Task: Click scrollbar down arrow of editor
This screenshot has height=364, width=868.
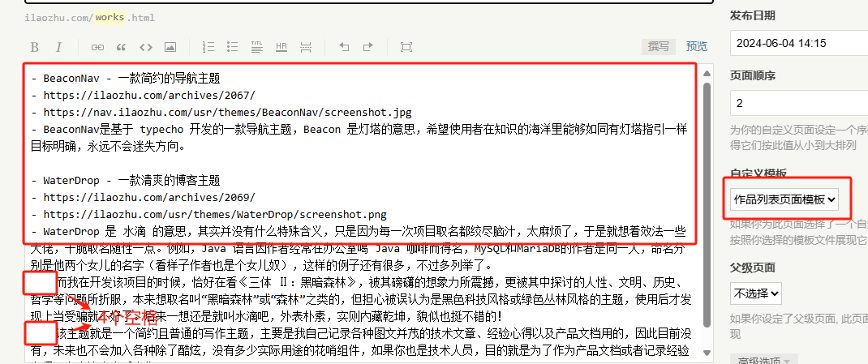Action: [707, 353]
